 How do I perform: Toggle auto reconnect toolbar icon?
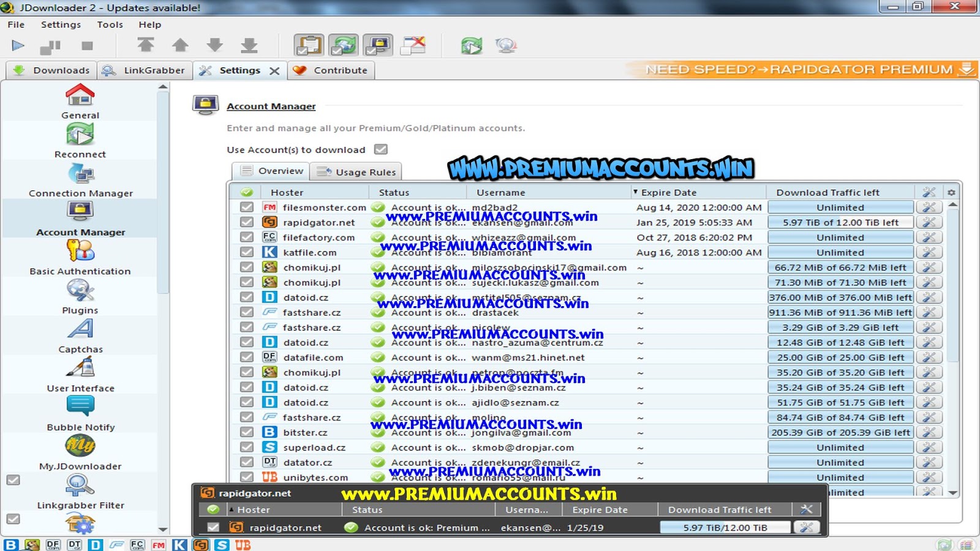tap(344, 45)
